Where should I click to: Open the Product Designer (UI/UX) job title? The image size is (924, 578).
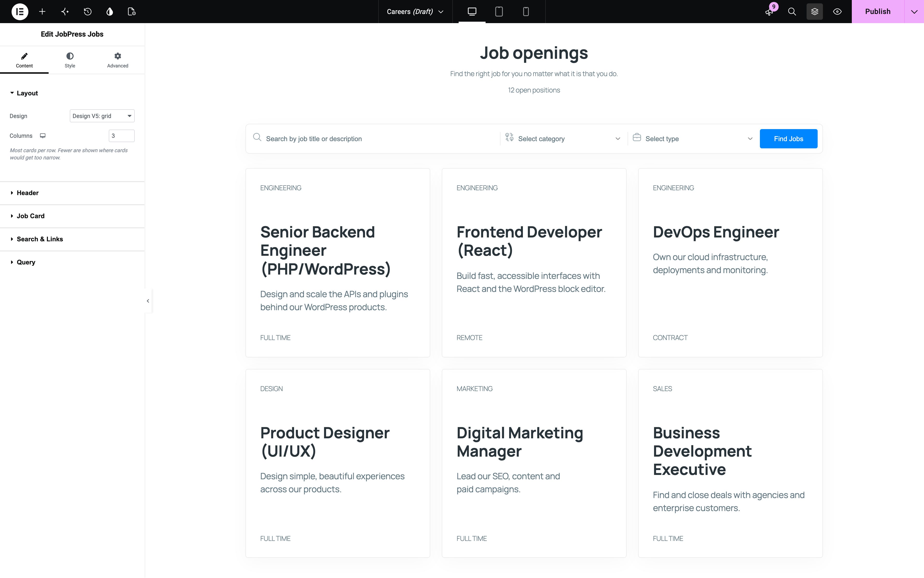coord(325,442)
